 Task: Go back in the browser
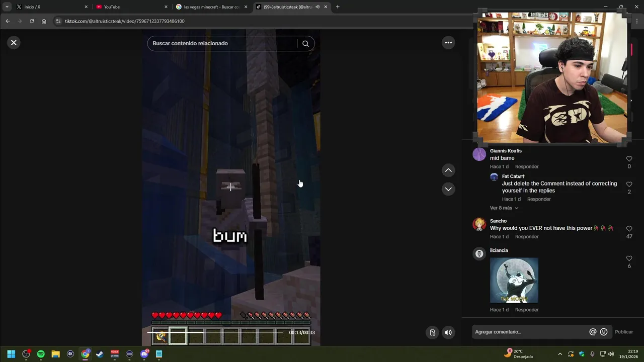(8, 21)
